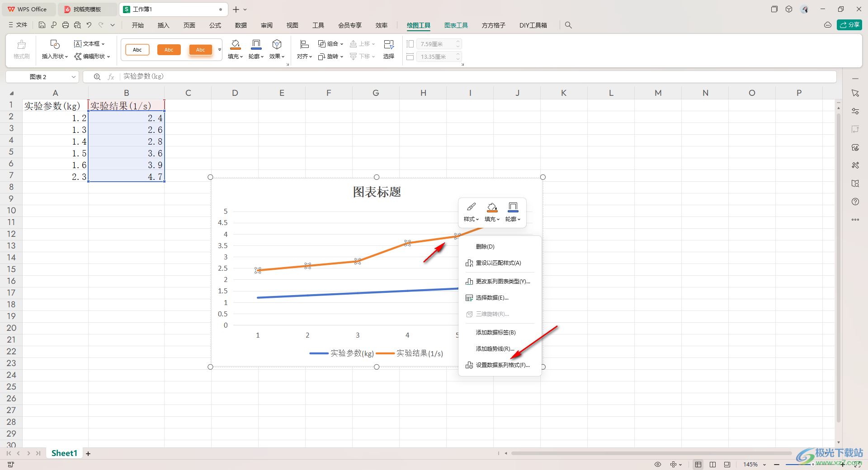Click the shape Outline icon in the ribbon

(x=256, y=44)
